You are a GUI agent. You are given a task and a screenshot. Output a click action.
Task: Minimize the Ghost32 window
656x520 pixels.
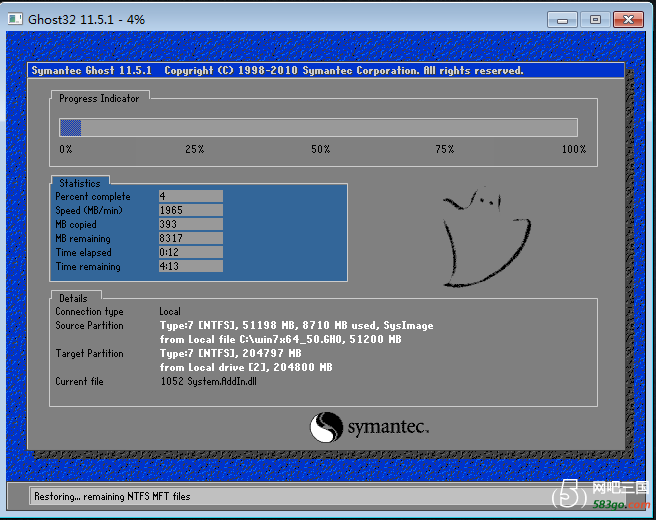point(562,20)
